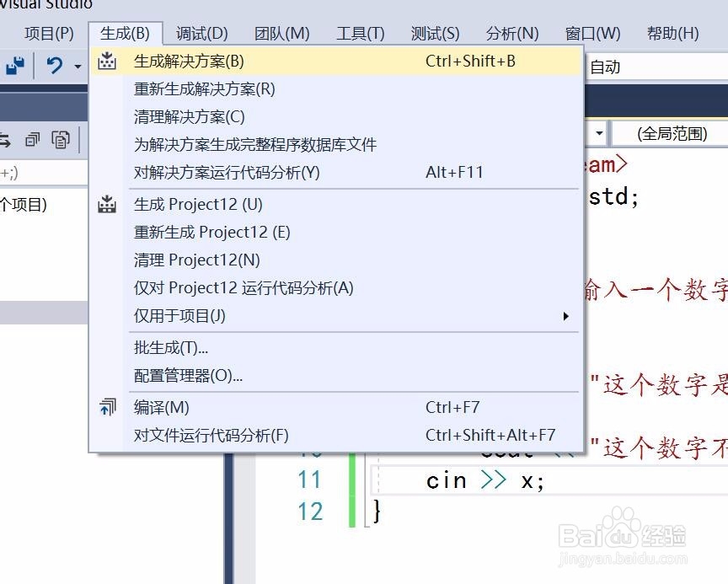This screenshot has height=584, width=728.
Task: Open the 帮助(H) menu
Action: pyautogui.click(x=672, y=34)
